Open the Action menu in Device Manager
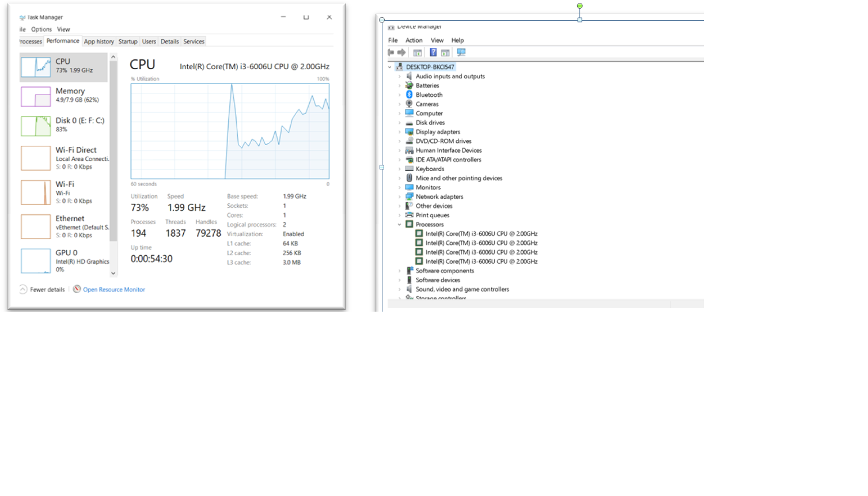 click(414, 40)
